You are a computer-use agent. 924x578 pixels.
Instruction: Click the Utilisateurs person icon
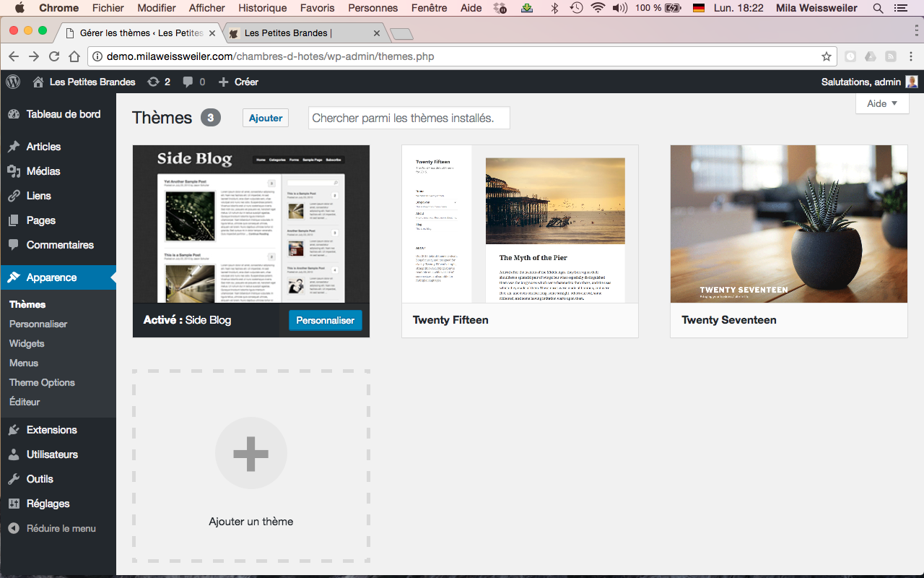click(x=14, y=454)
